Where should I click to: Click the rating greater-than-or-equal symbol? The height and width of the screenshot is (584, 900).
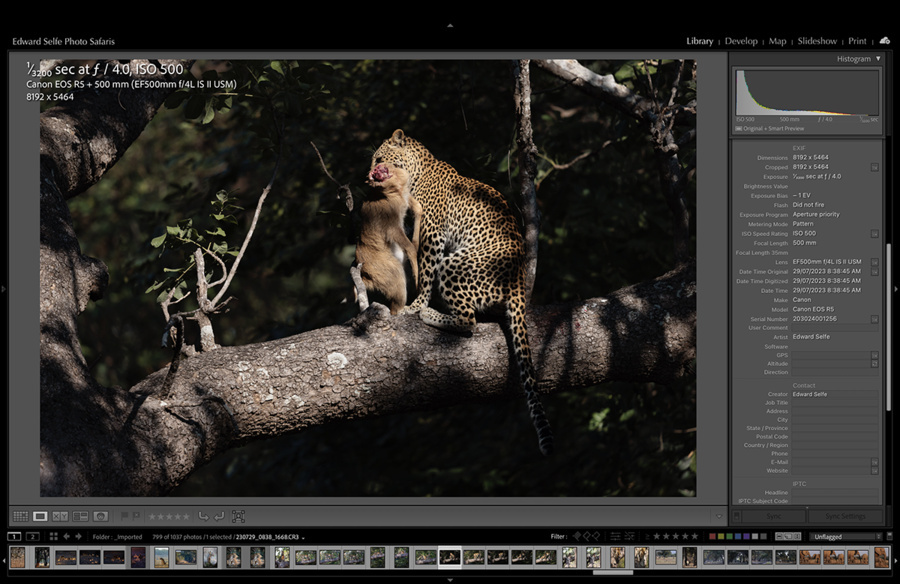(x=647, y=537)
